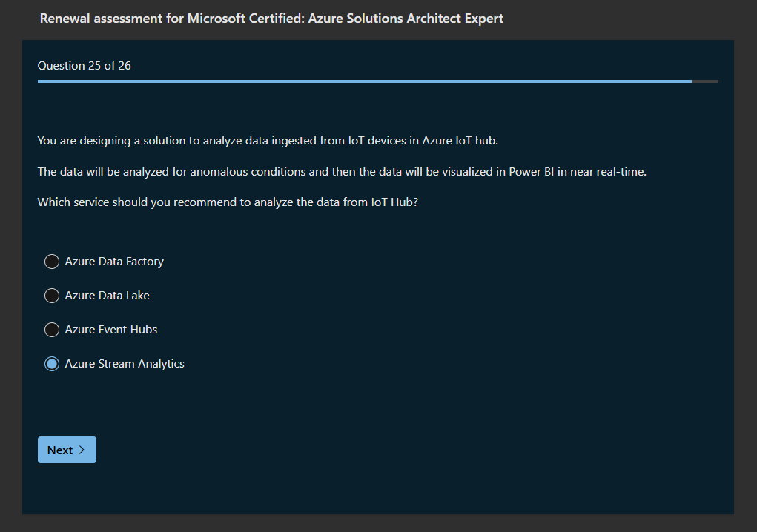Click the "Azure Data Lake" answer text
Viewport: 757px width, 532px height.
click(107, 296)
